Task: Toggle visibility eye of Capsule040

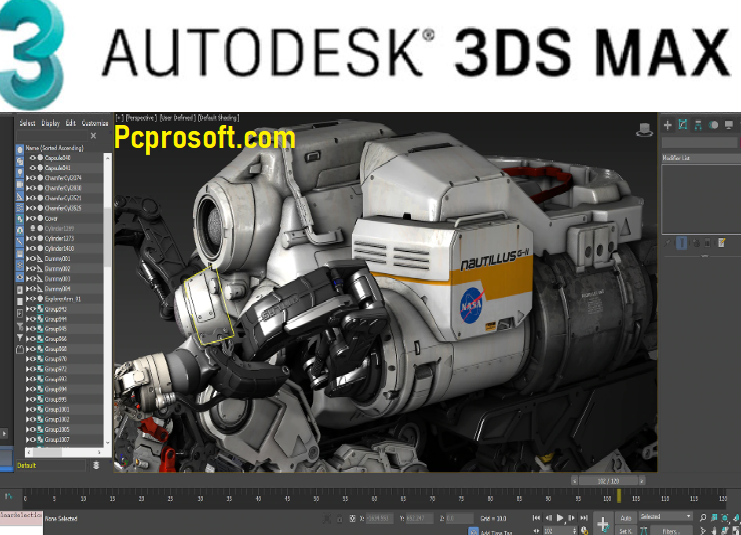Action: pyautogui.click(x=33, y=158)
